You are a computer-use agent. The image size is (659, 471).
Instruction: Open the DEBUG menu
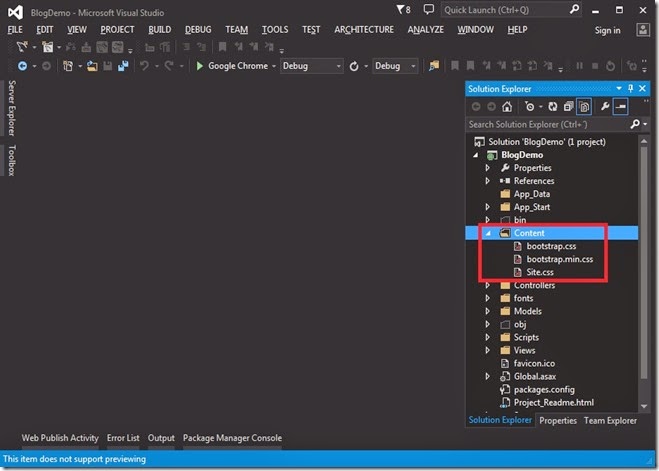[x=198, y=30]
